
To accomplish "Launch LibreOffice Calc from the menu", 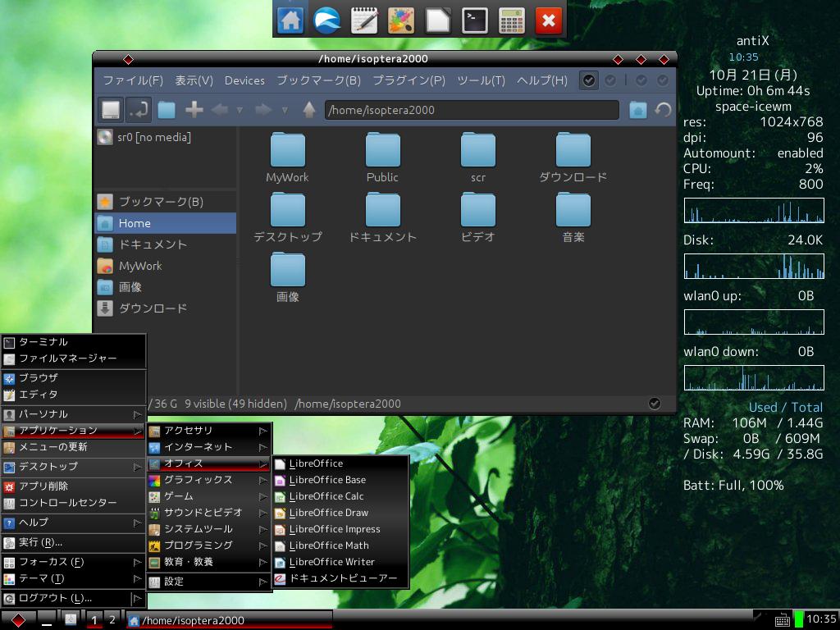I will [x=326, y=496].
